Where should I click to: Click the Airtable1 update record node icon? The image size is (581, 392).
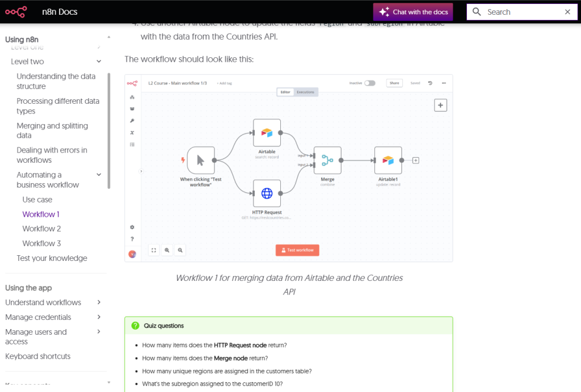tap(388, 161)
